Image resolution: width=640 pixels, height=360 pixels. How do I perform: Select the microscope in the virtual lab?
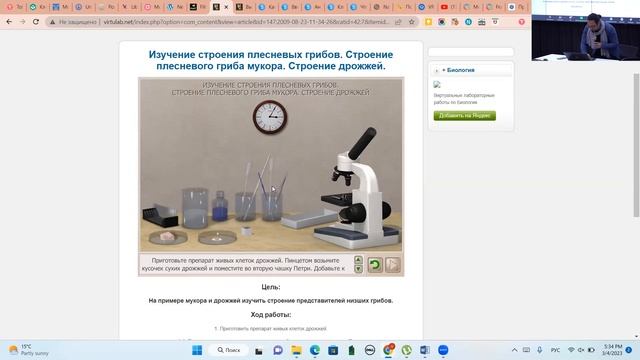[357, 189]
